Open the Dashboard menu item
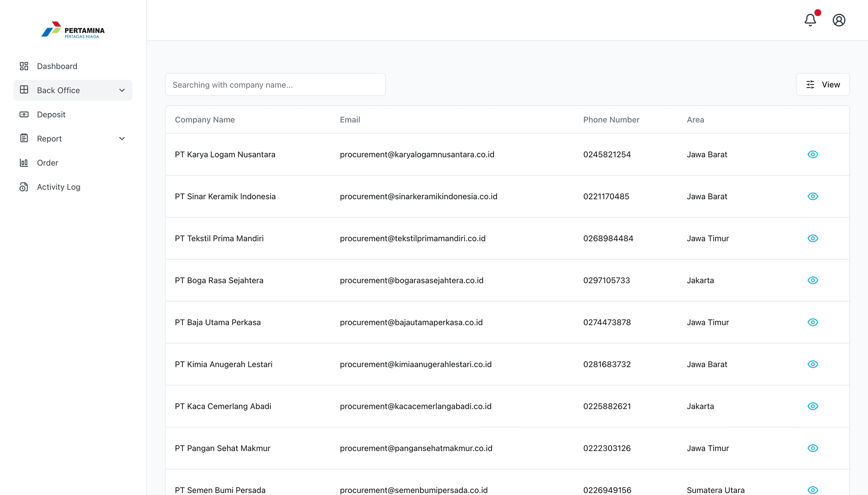 (x=73, y=66)
